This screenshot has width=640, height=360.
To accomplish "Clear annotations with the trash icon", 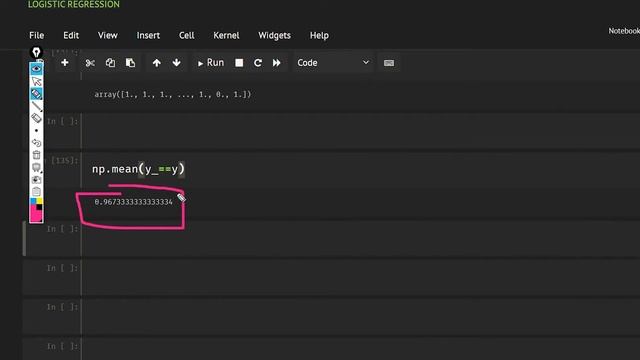I will [x=36, y=155].
